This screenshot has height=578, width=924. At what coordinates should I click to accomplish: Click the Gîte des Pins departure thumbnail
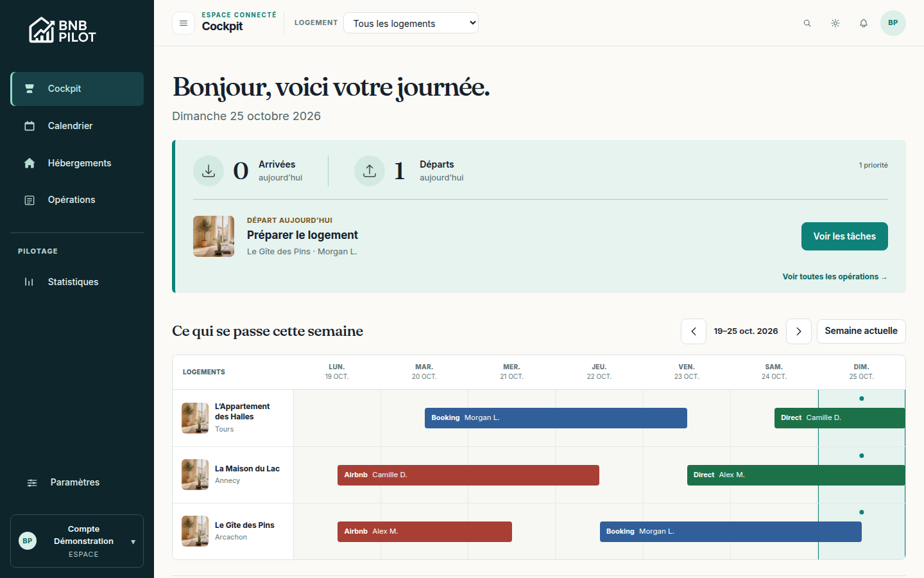tap(214, 236)
